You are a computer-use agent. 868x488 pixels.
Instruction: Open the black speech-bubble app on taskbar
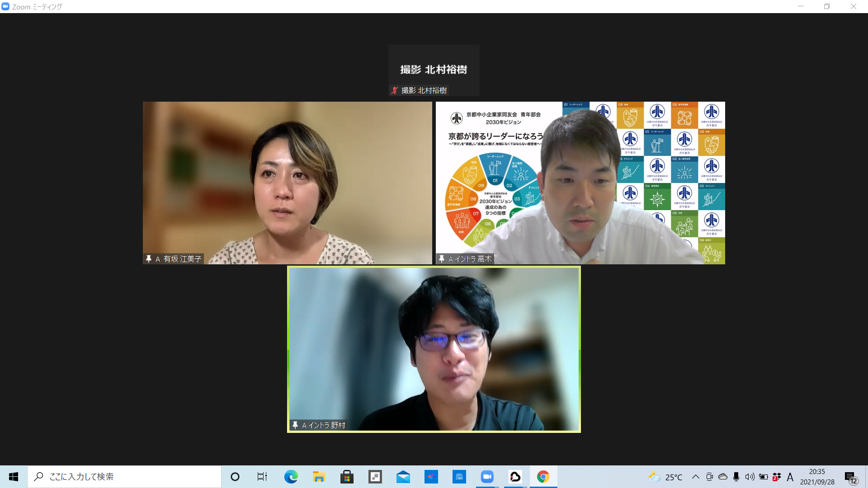coord(515,477)
